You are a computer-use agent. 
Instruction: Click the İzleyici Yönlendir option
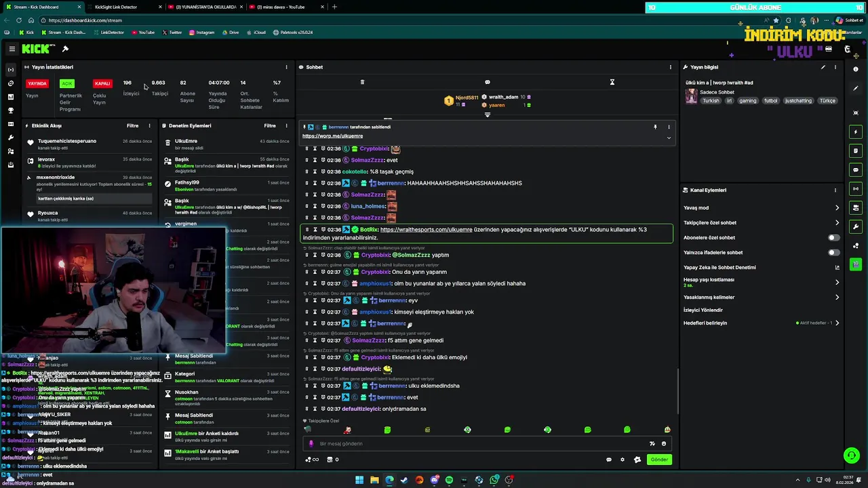[703, 310]
